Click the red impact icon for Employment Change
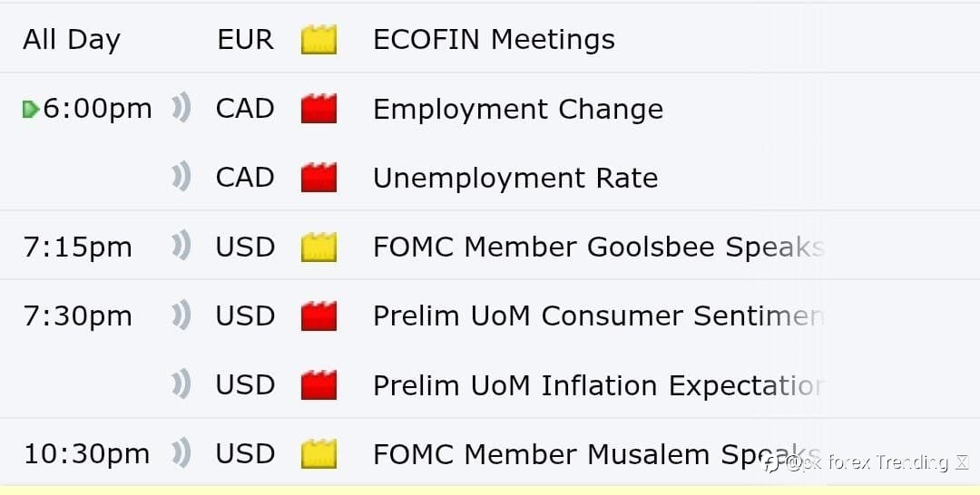This screenshot has width=980, height=495. tap(318, 109)
